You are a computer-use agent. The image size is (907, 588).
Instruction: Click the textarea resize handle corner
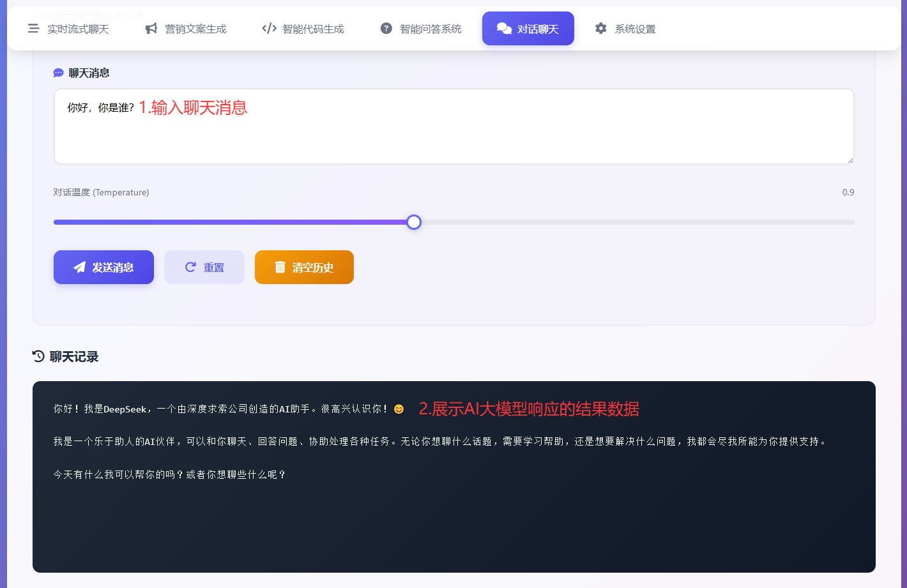point(850,160)
